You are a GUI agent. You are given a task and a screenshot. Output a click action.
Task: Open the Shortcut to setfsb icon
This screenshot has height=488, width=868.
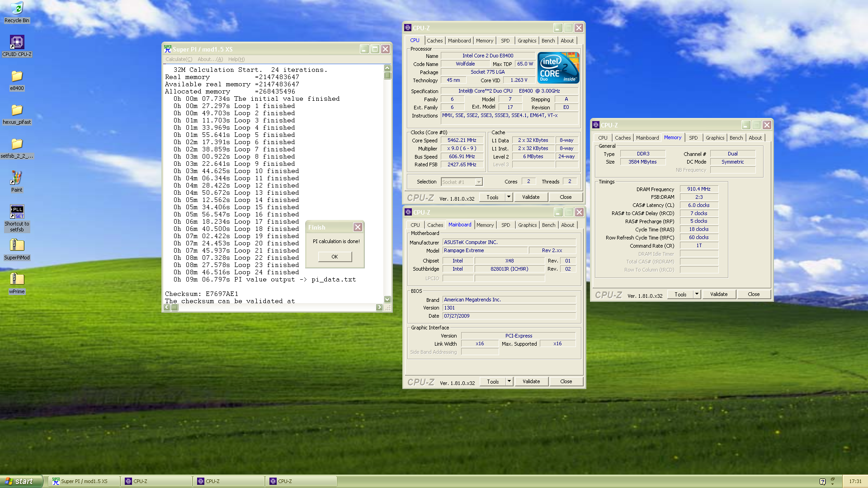pyautogui.click(x=17, y=218)
